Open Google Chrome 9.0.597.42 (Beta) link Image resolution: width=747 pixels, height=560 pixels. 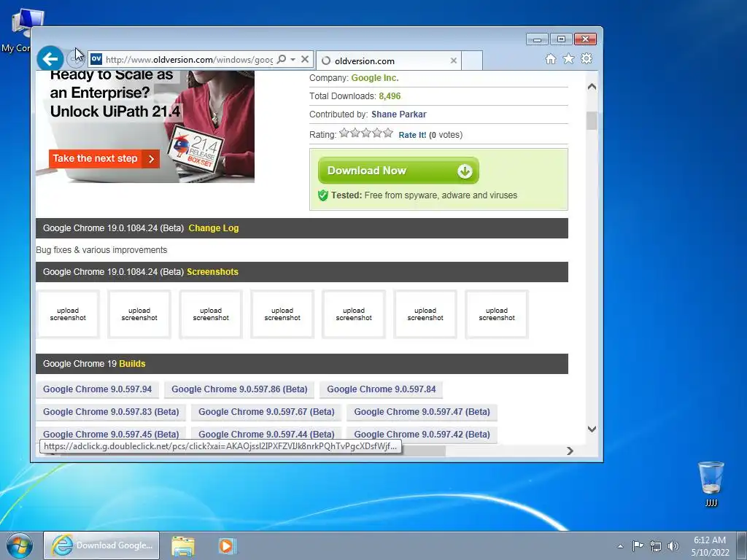pos(422,434)
